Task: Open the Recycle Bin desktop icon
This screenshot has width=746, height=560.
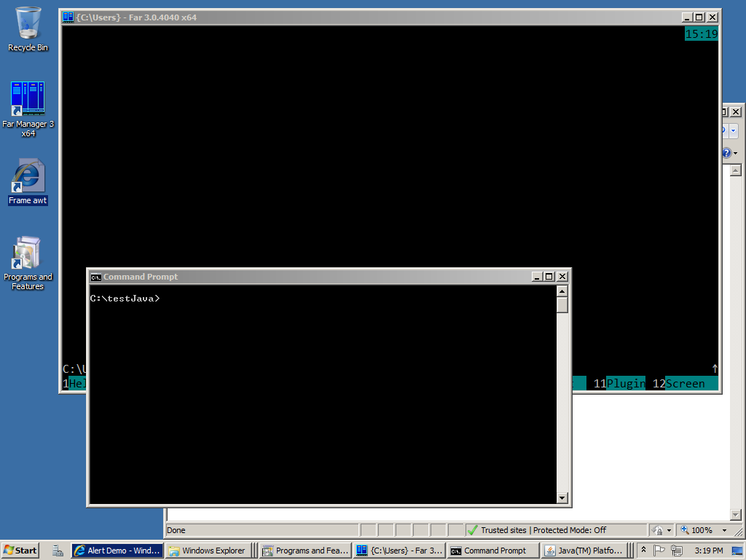Action: click(x=28, y=28)
